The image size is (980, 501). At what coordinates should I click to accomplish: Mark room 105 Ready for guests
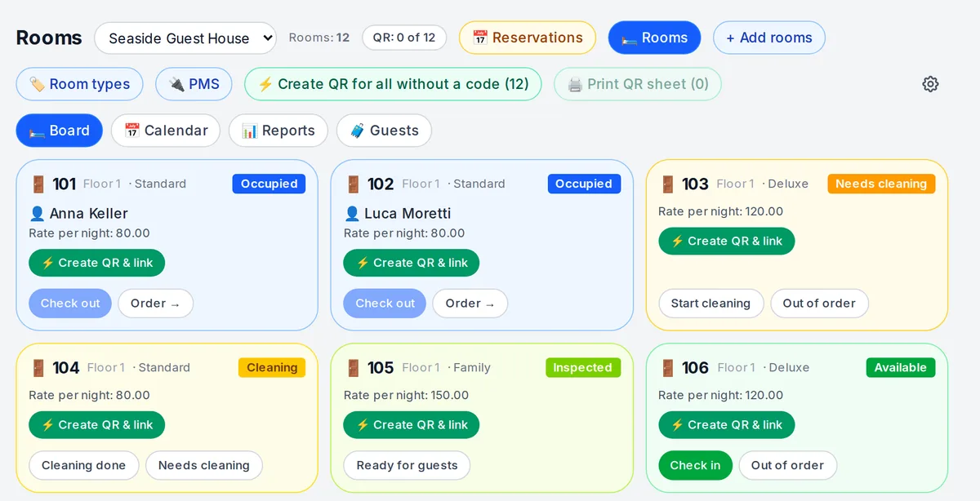click(x=407, y=466)
